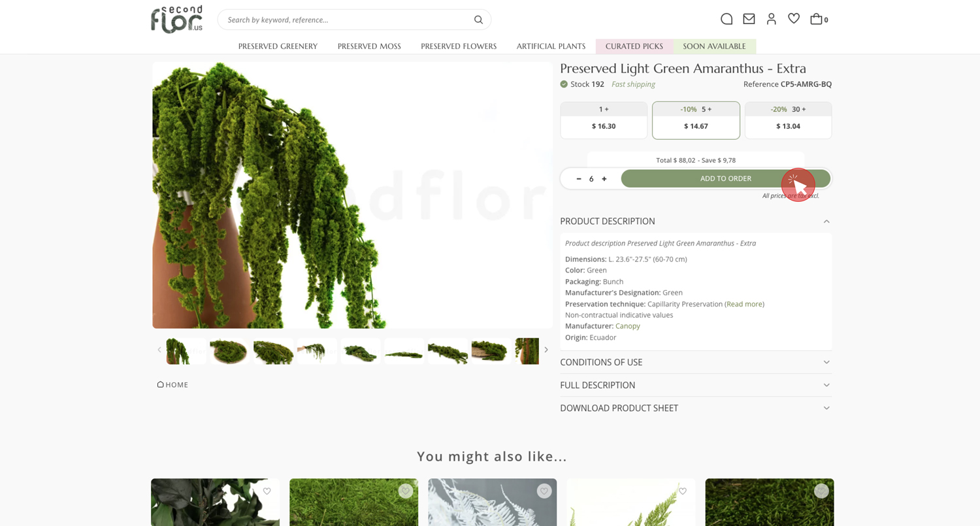Open first recommended product dark foliage
The image size is (980, 526).
215,502
